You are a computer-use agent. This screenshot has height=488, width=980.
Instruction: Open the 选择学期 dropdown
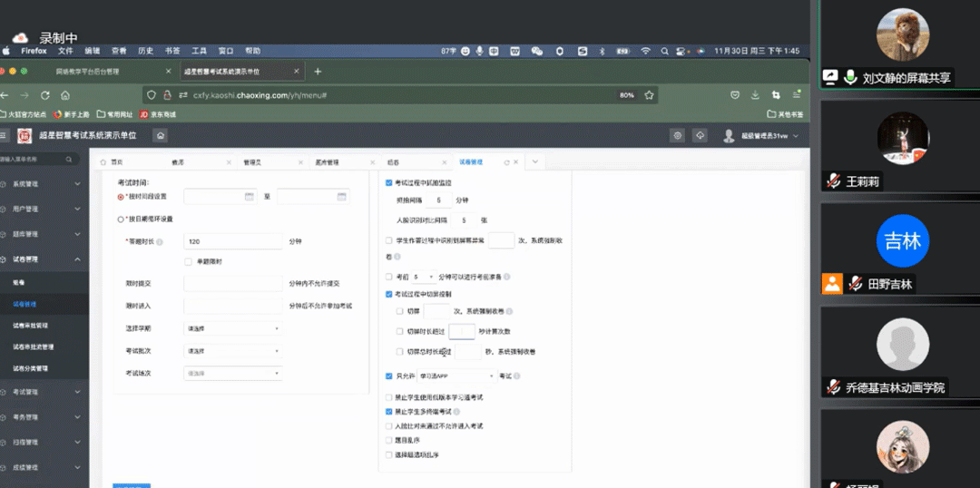pyautogui.click(x=233, y=328)
